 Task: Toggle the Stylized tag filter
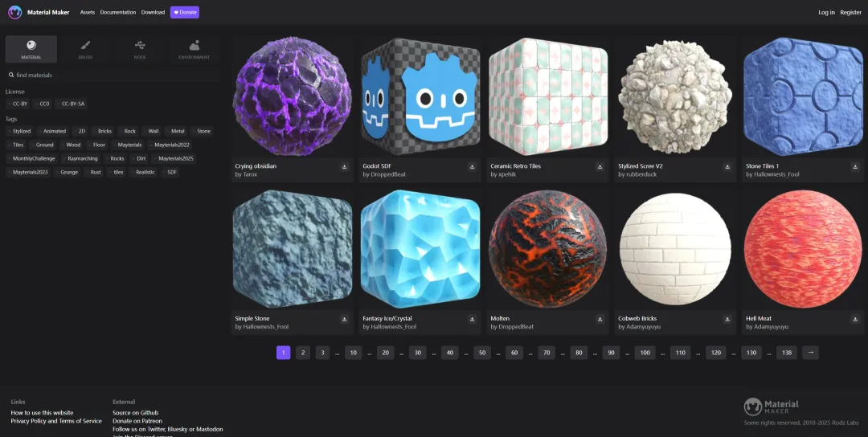coord(20,131)
